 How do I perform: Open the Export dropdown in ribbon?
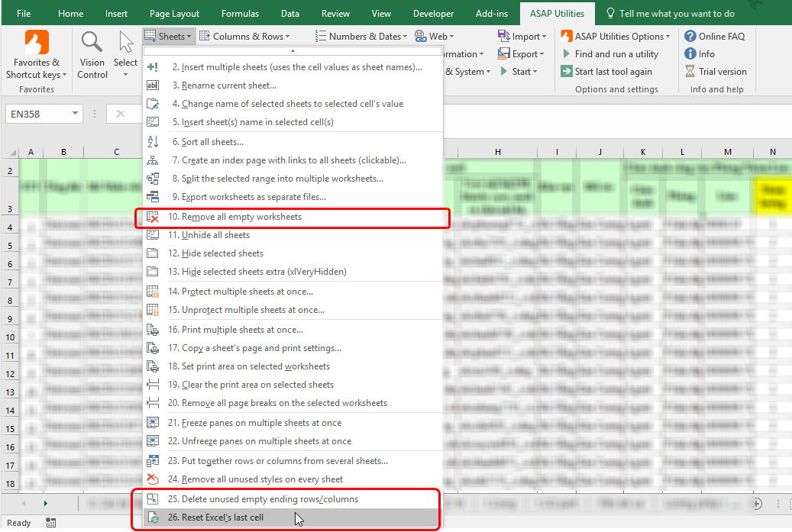click(x=521, y=54)
